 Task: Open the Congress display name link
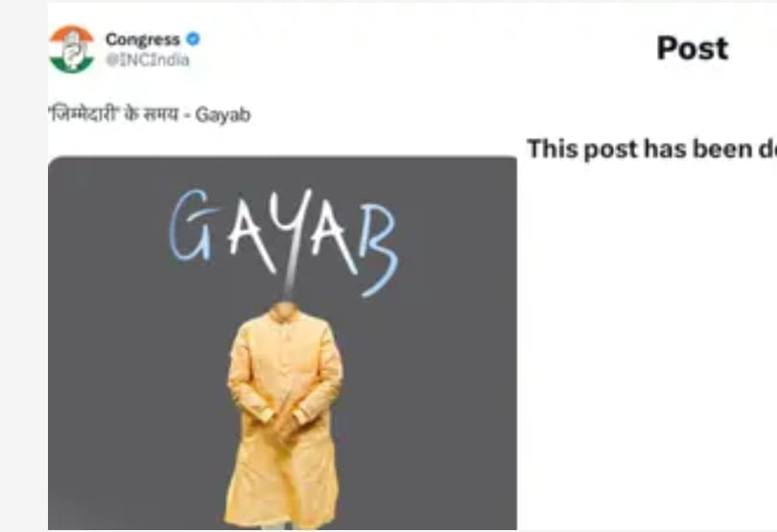click(x=142, y=39)
